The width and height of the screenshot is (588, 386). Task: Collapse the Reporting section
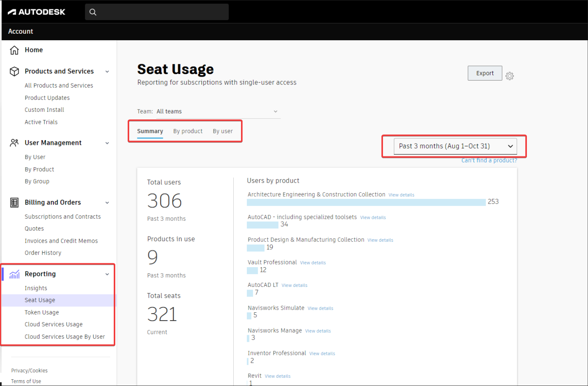pos(107,274)
